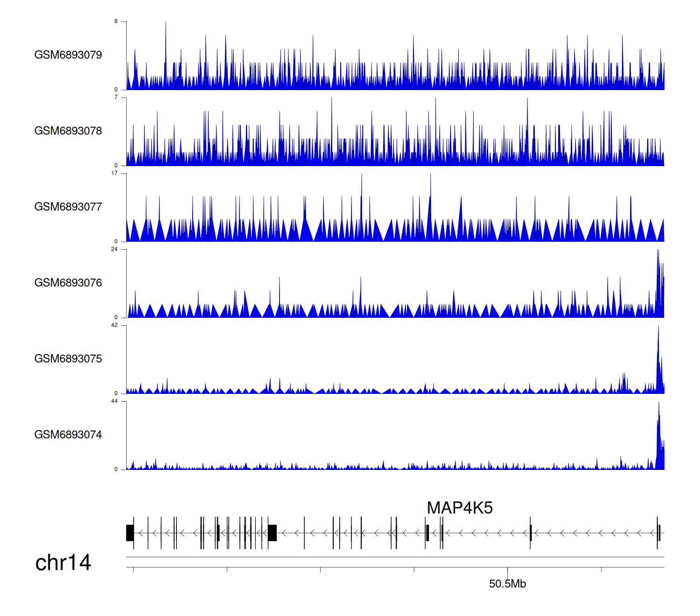Click y-axis maximum value 24
Image resolution: width=700 pixels, height=616 pixels.
[114, 249]
